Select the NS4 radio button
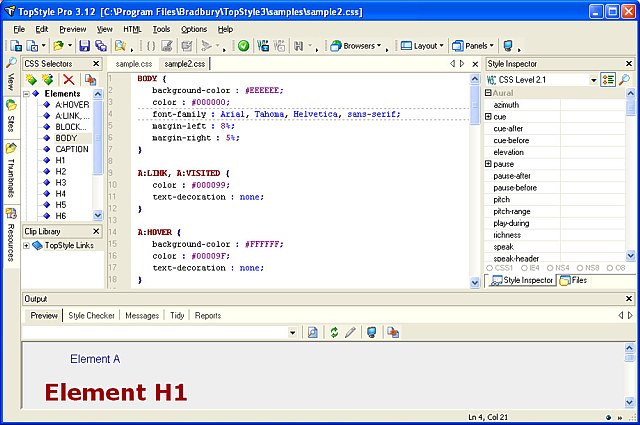The width and height of the screenshot is (640, 425). (550, 268)
